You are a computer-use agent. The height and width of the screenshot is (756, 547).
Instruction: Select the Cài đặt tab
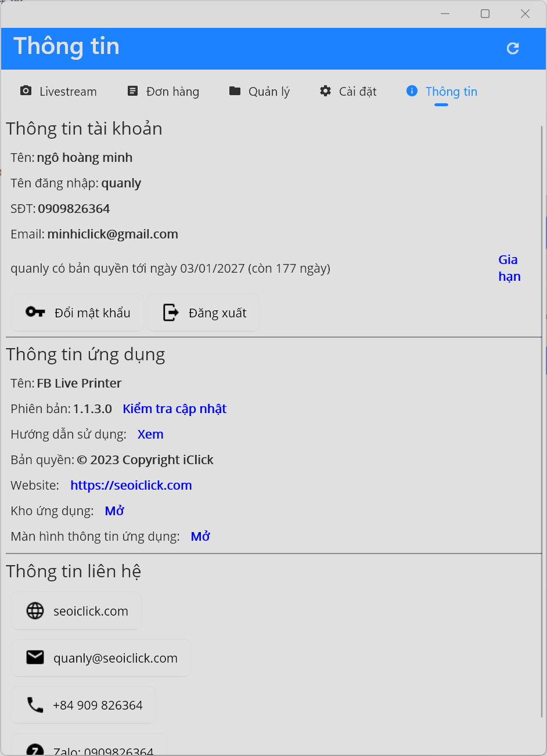(348, 91)
